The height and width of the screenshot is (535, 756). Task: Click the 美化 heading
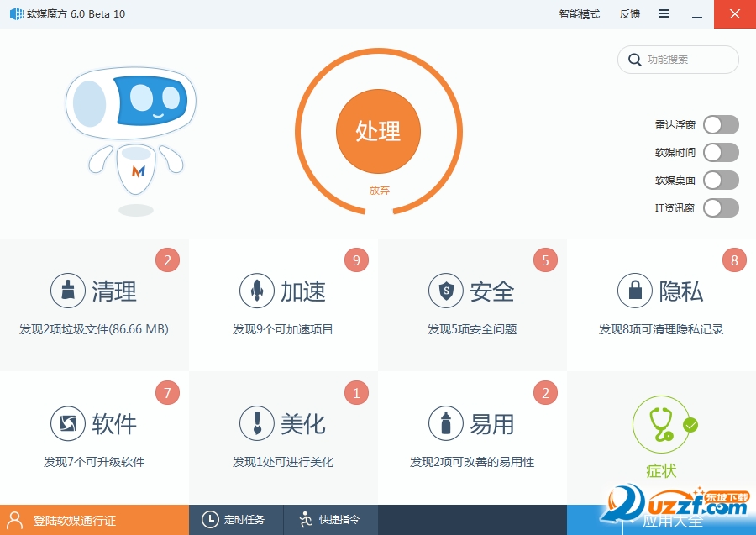point(303,424)
